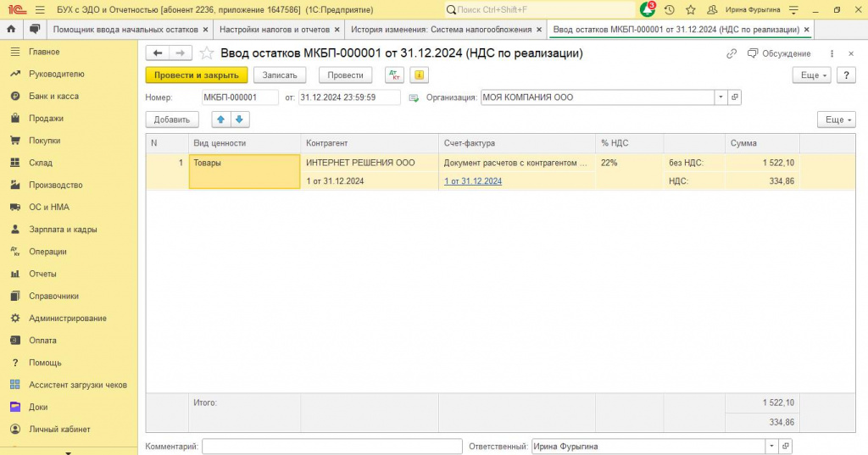Click Добавить row button

172,119
